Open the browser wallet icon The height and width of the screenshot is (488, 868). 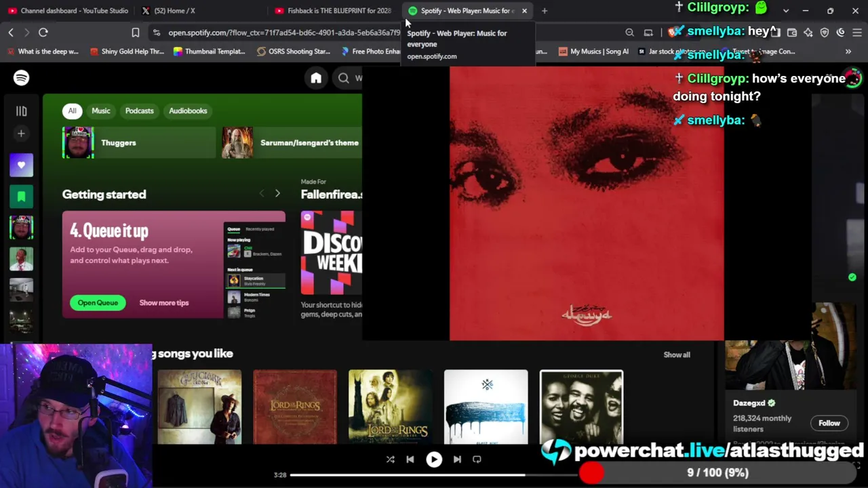[792, 33]
